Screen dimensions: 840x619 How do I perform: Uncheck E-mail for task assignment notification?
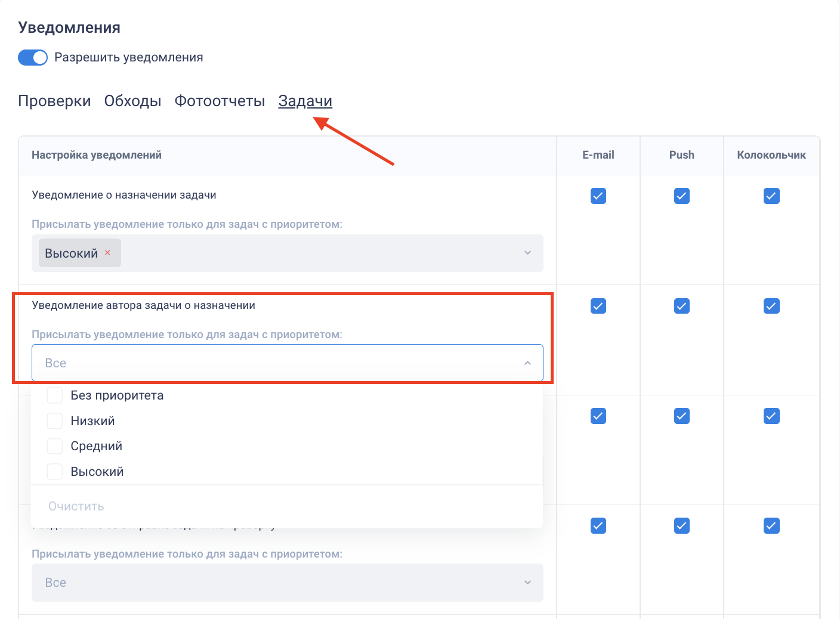click(598, 196)
